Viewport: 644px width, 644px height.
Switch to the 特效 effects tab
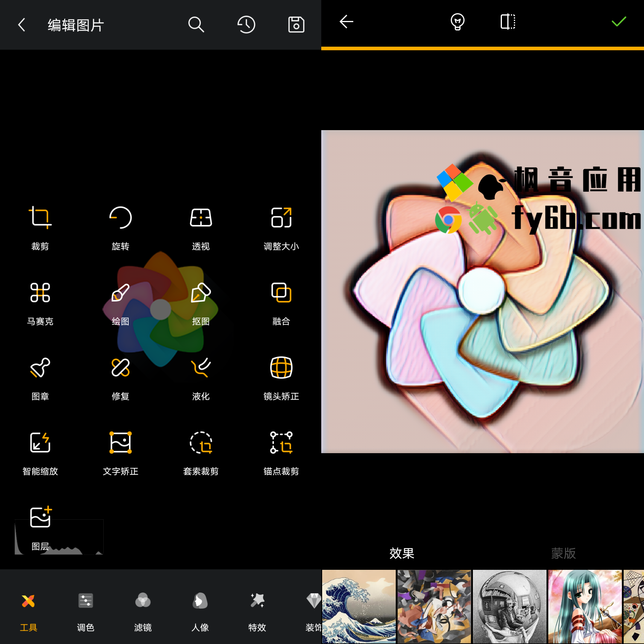[x=257, y=613]
